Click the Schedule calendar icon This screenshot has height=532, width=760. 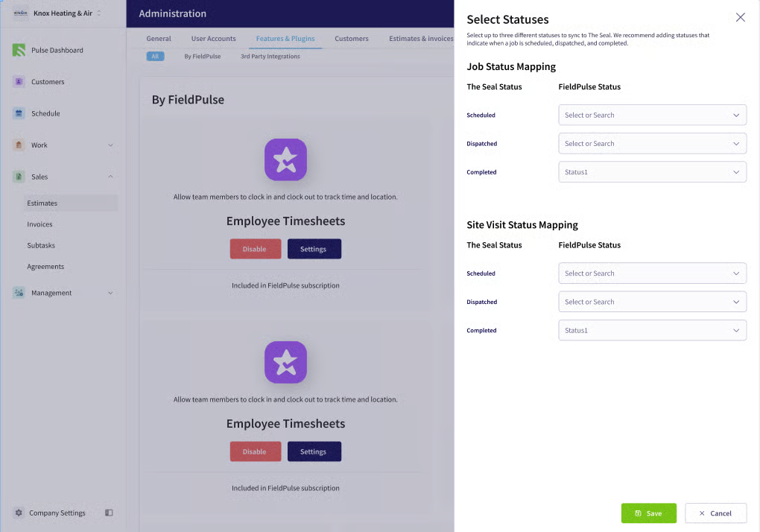(x=19, y=113)
